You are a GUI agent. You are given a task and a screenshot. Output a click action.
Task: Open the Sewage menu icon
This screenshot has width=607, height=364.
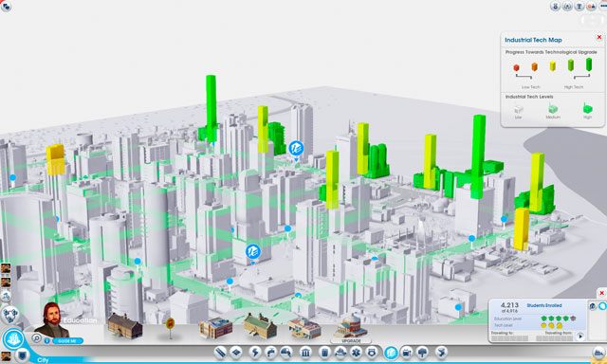click(x=285, y=353)
